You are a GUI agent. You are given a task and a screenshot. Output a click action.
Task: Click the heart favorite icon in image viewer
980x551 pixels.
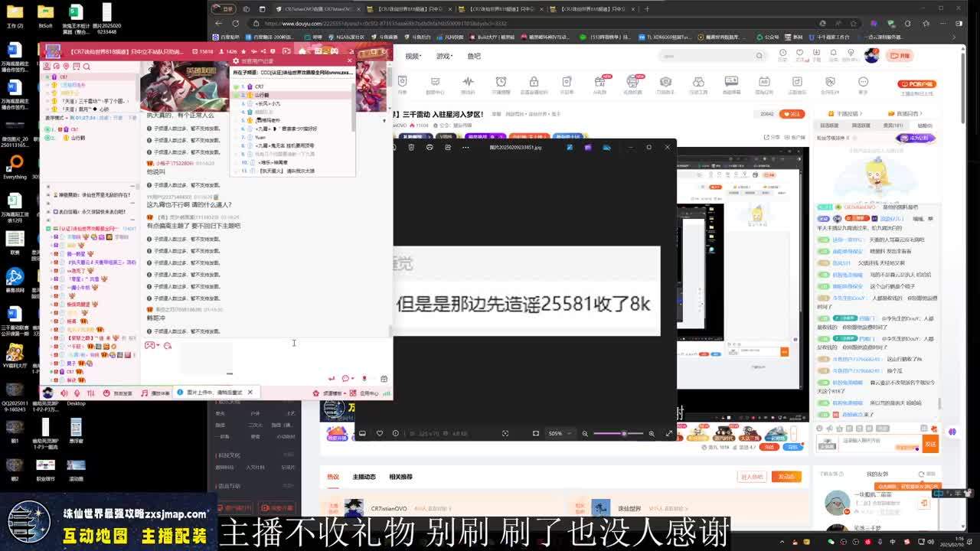coord(379,433)
